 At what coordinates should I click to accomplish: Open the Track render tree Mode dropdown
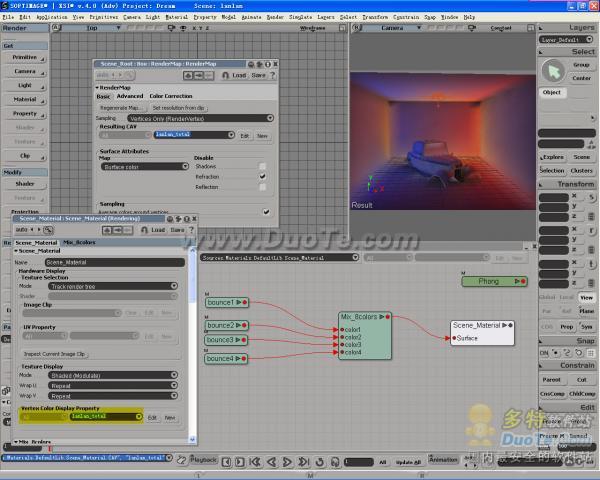pyautogui.click(x=113, y=285)
